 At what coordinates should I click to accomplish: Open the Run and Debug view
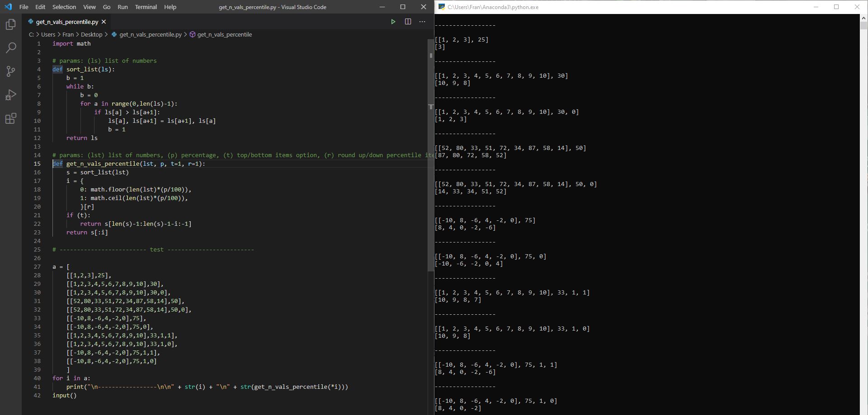pos(11,95)
